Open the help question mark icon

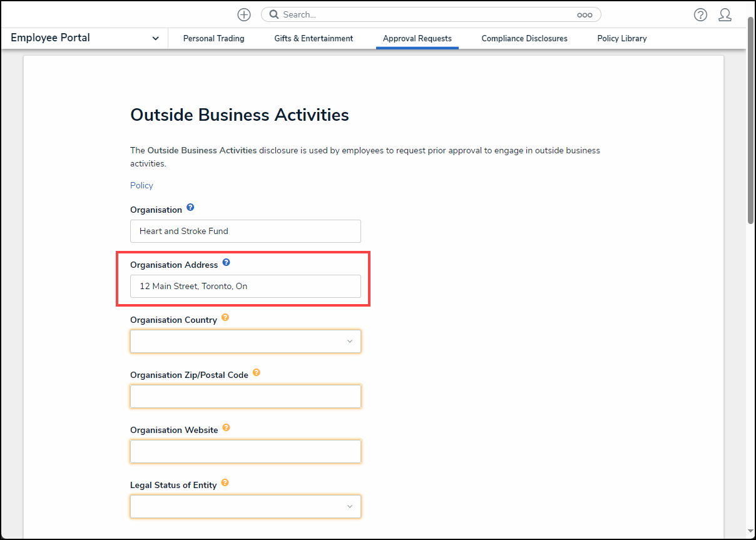[700, 15]
